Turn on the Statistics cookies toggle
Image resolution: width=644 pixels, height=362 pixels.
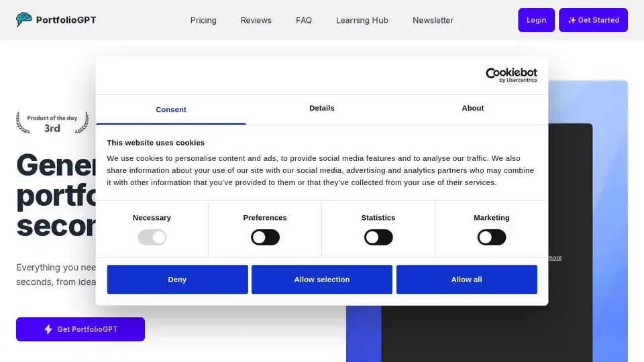coord(378,237)
